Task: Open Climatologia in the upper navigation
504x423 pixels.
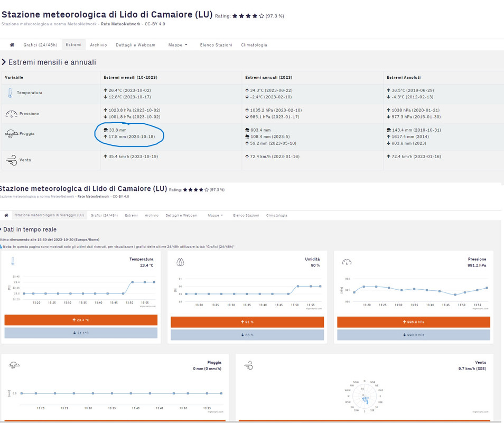Action: 254,45
